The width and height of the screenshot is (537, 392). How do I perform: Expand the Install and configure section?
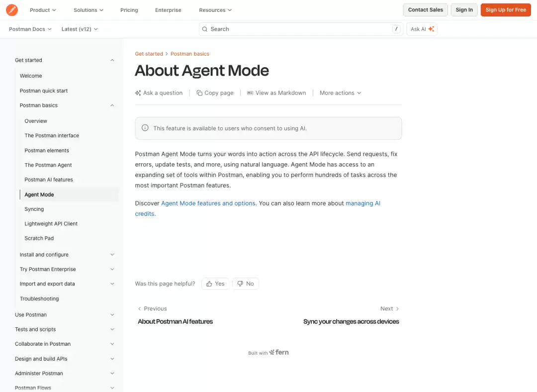[112, 255]
